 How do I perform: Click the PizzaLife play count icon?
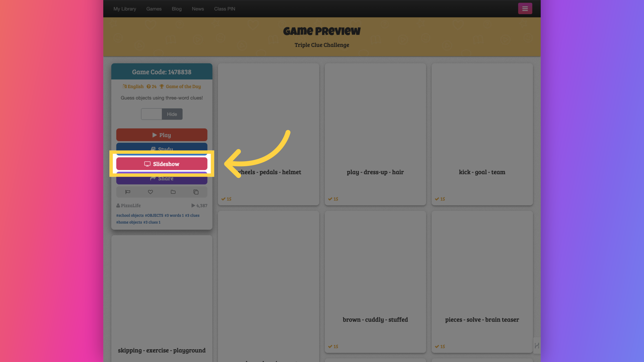tap(193, 205)
